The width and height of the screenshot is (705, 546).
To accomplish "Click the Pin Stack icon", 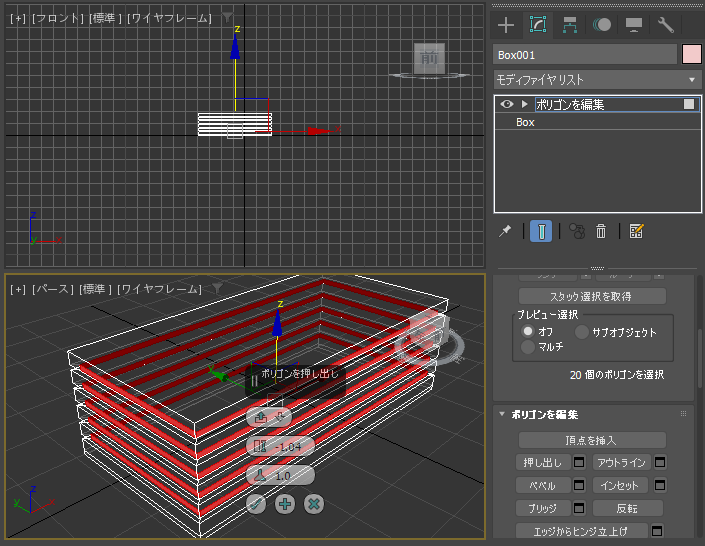I will click(505, 232).
